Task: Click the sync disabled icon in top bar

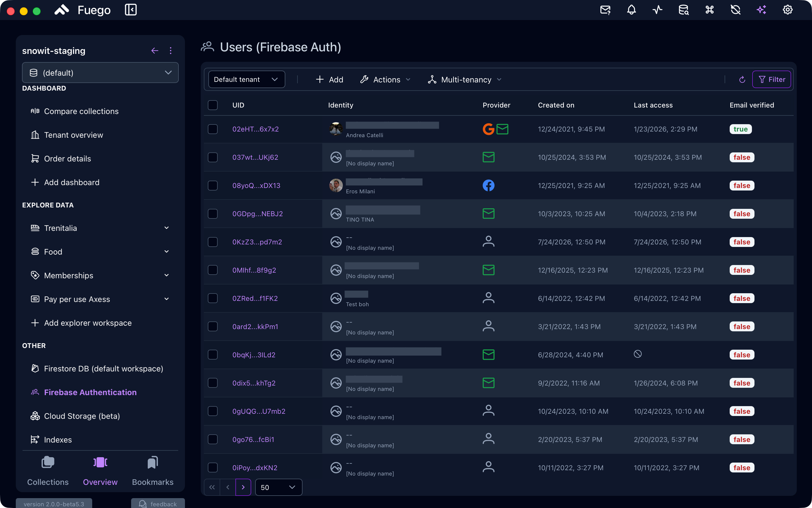Action: click(736, 10)
